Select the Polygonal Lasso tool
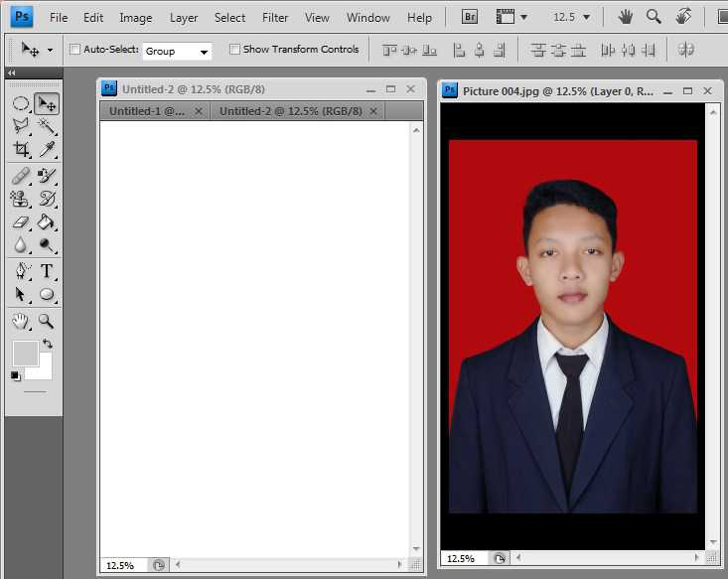This screenshot has width=728, height=579. (21, 126)
